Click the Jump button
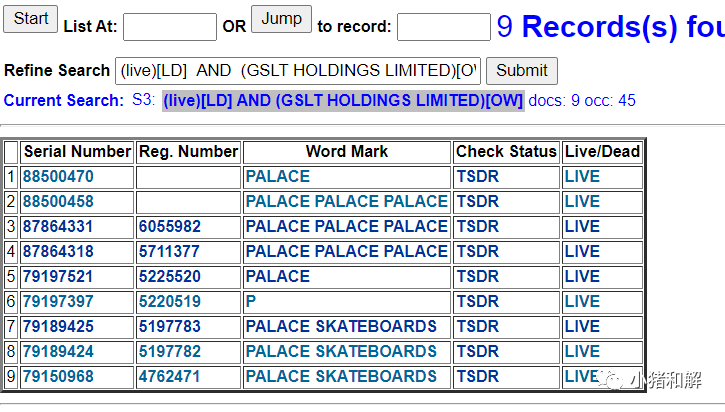This screenshot has height=412, width=725. [x=281, y=19]
